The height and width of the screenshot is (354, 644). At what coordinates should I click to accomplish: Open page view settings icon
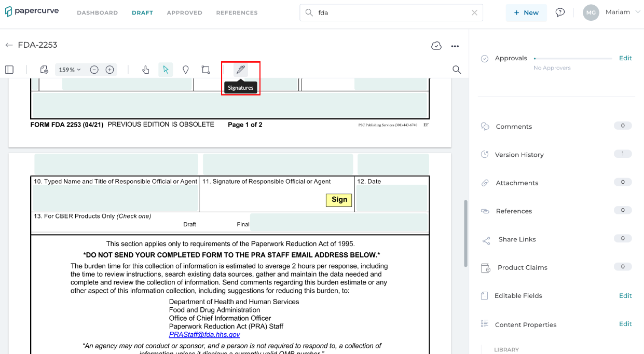pyautogui.click(x=44, y=70)
